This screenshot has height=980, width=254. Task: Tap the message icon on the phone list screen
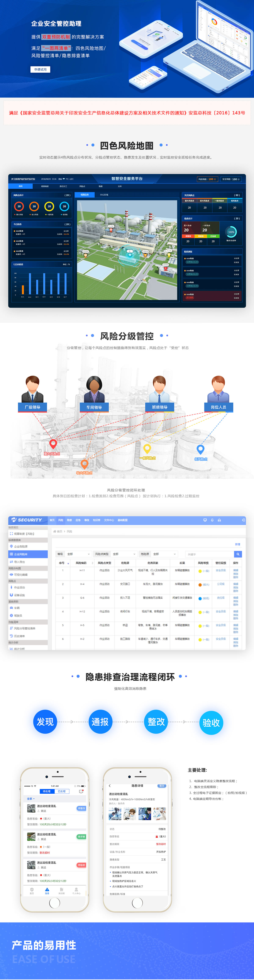[x=81, y=791]
